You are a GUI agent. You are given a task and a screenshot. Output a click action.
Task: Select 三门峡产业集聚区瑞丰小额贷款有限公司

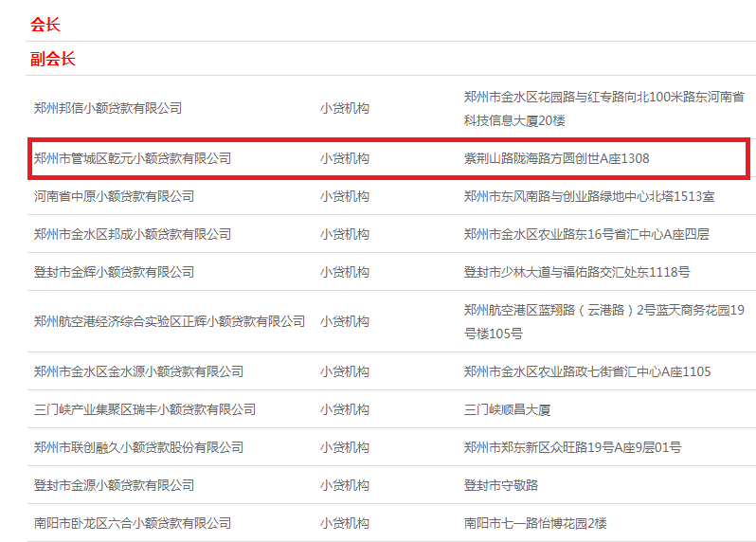(145, 409)
